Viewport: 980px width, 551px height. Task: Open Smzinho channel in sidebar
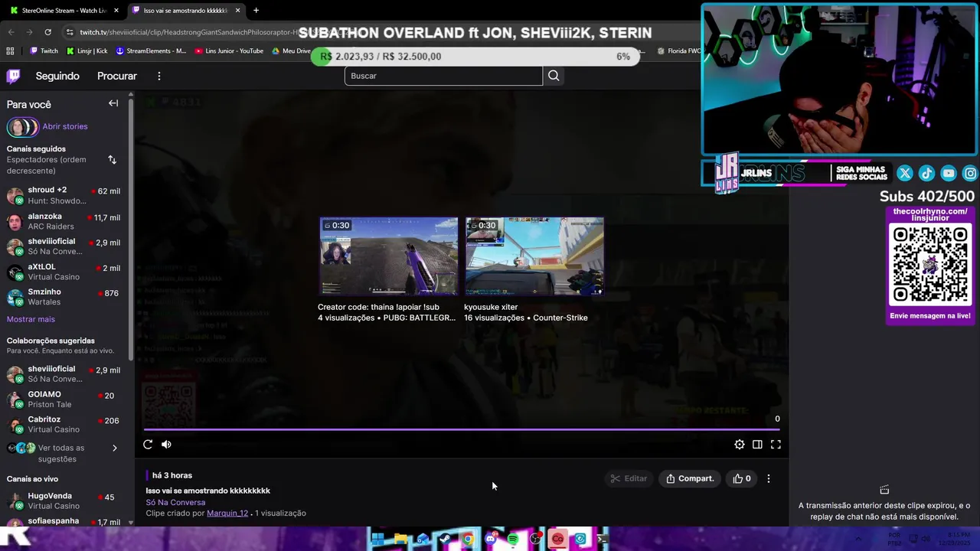point(64,297)
